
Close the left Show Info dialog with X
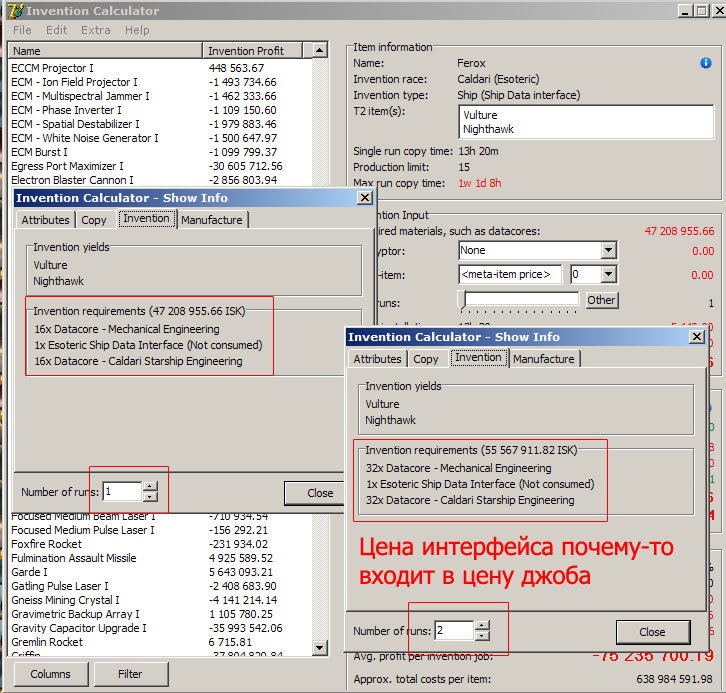tap(365, 198)
